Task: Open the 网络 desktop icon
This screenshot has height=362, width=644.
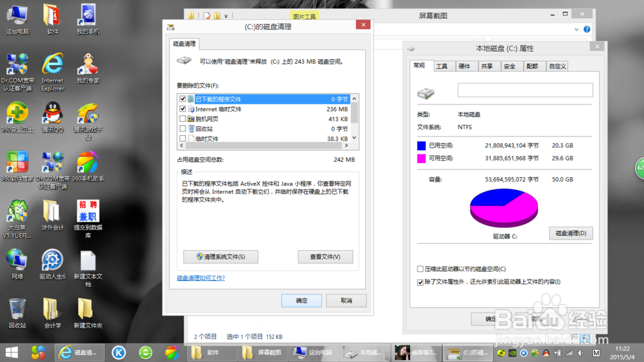Action: point(17,264)
